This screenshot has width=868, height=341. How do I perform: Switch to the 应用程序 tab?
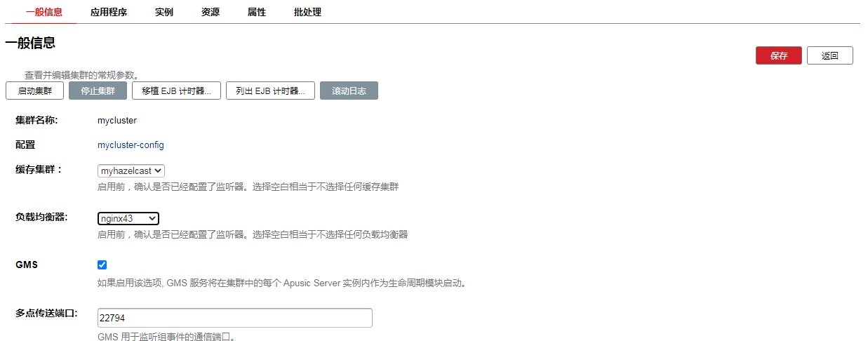[109, 12]
